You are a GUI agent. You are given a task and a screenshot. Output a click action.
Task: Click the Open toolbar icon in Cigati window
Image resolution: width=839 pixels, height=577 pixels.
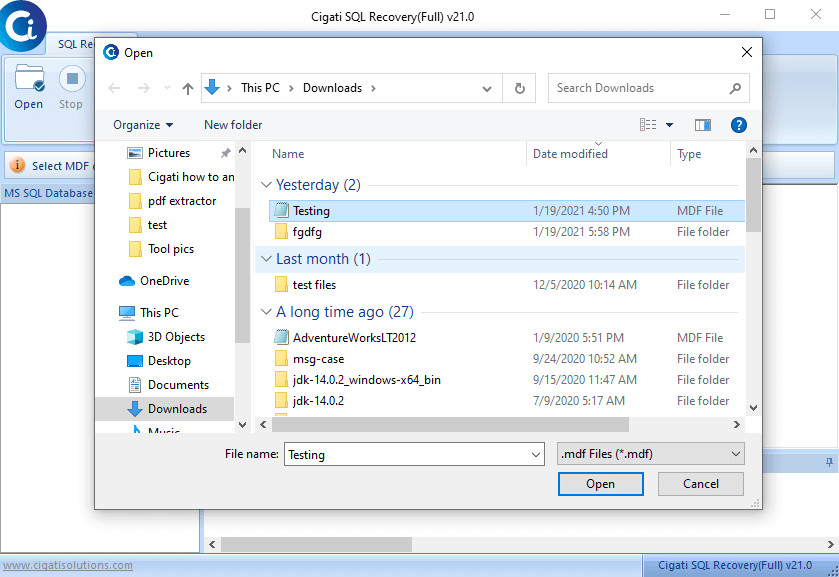click(29, 79)
